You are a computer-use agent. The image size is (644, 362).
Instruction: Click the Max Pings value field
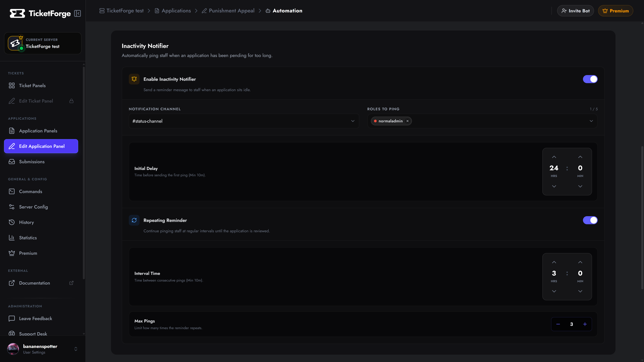572,324
